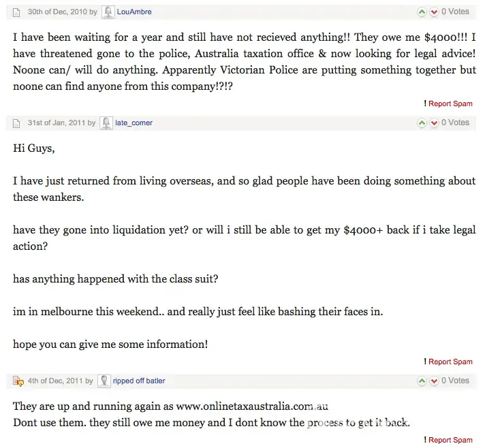Open LouAmbre's user profile link
The height and width of the screenshot is (448, 485).
pyautogui.click(x=134, y=12)
